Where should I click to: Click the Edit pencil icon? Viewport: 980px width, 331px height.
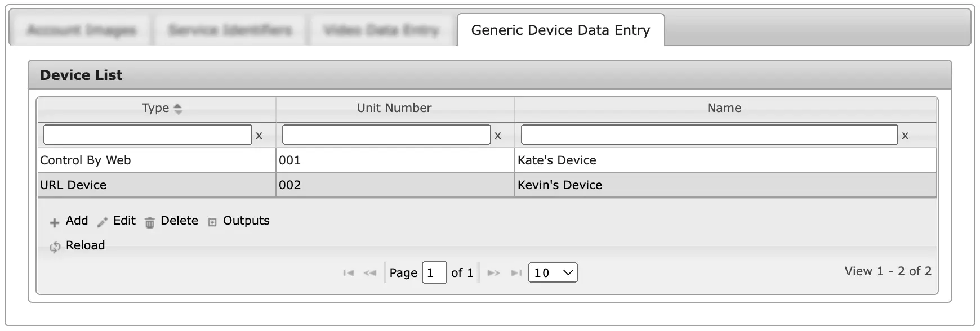coord(102,223)
